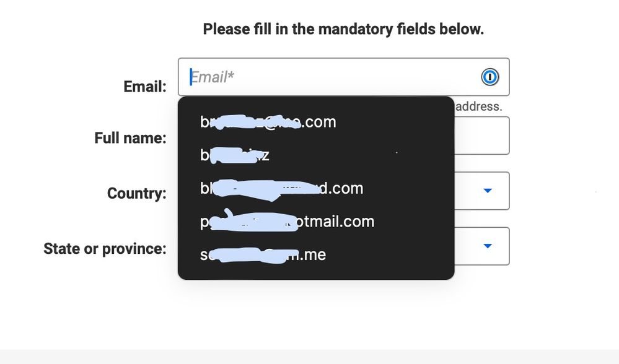Click the Email* placeholder text
The height and width of the screenshot is (364, 619).
[209, 77]
